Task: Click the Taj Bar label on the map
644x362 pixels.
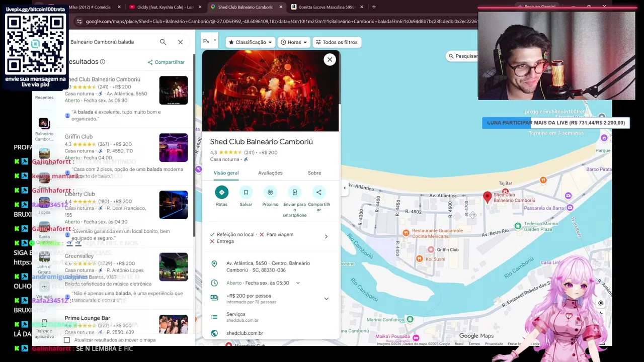Action: pyautogui.click(x=505, y=184)
